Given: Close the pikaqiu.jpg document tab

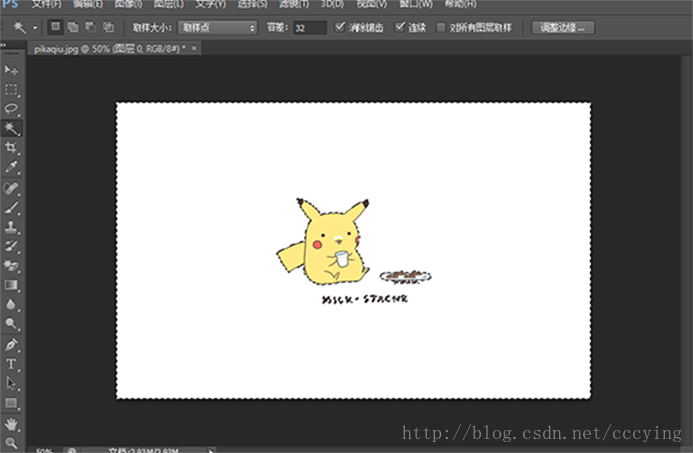Looking at the screenshot, I should click(x=194, y=48).
